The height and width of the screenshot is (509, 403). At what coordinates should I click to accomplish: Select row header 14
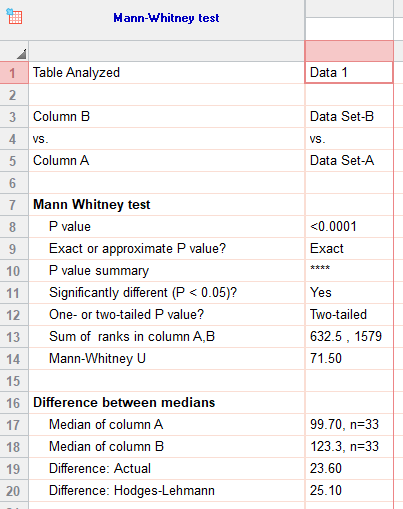(x=14, y=359)
